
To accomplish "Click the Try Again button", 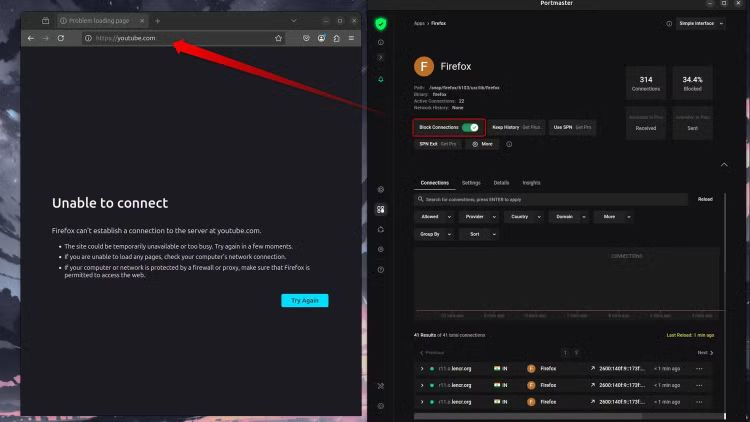I will click(x=304, y=300).
